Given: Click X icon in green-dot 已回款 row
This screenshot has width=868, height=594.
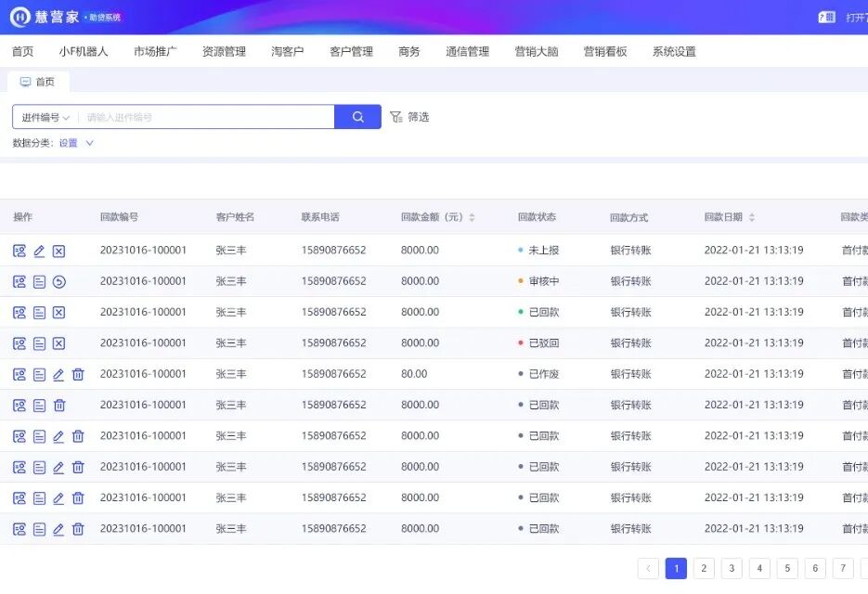Looking at the screenshot, I should (x=58, y=313).
